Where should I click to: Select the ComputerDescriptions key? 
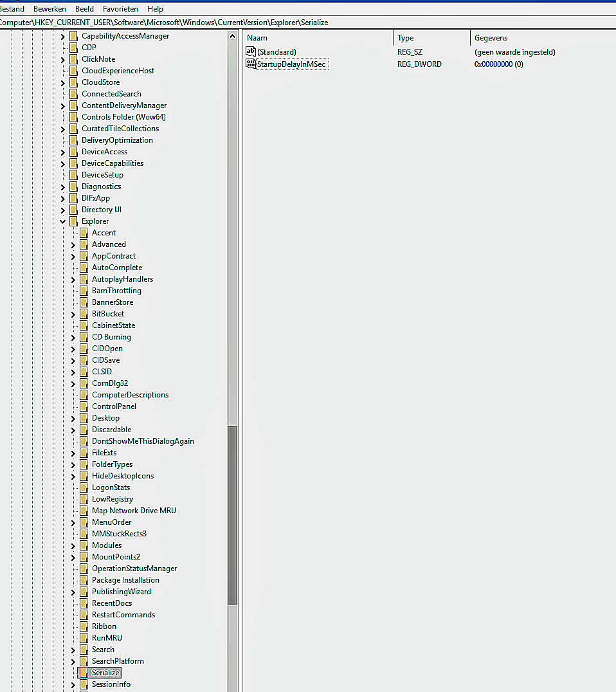(x=130, y=395)
